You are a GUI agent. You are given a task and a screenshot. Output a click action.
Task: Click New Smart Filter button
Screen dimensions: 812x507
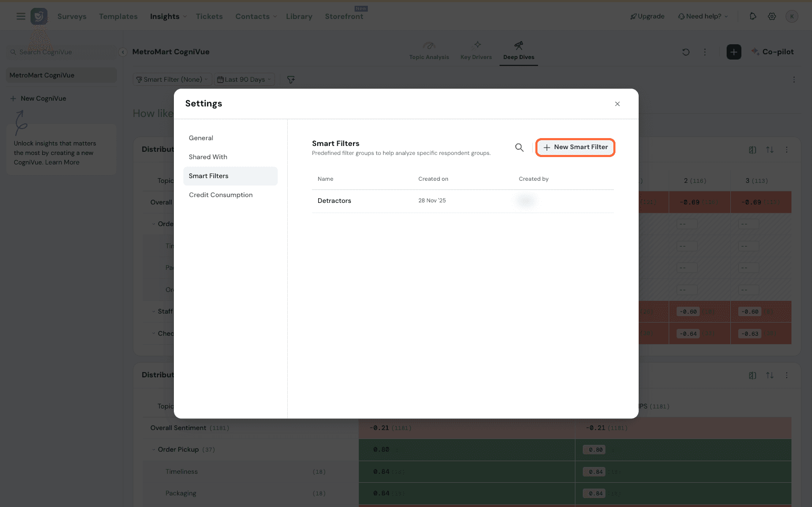(575, 148)
